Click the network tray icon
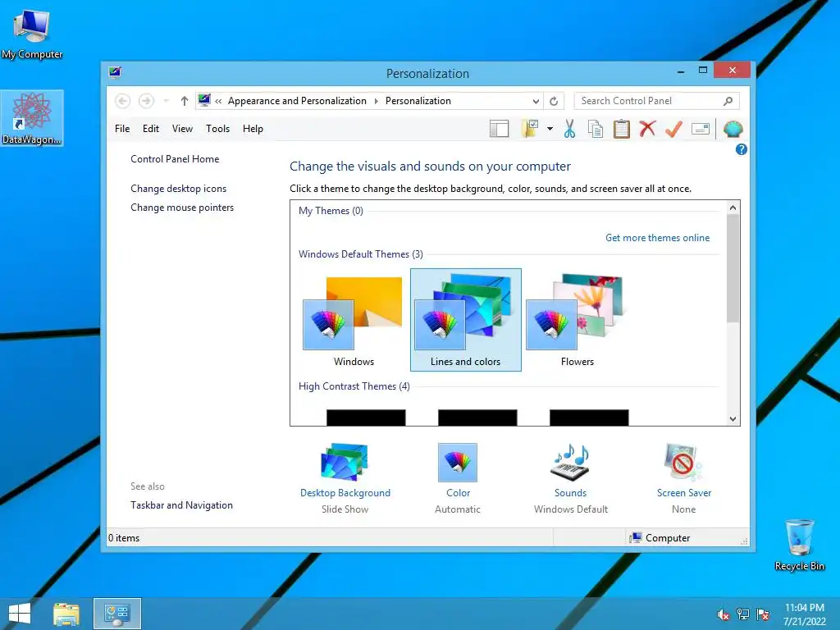This screenshot has height=630, width=840. [x=743, y=614]
